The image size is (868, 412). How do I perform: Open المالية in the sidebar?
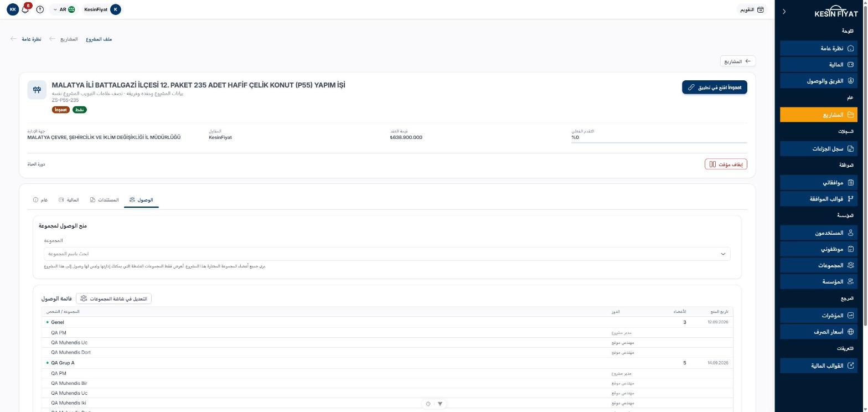(x=819, y=65)
